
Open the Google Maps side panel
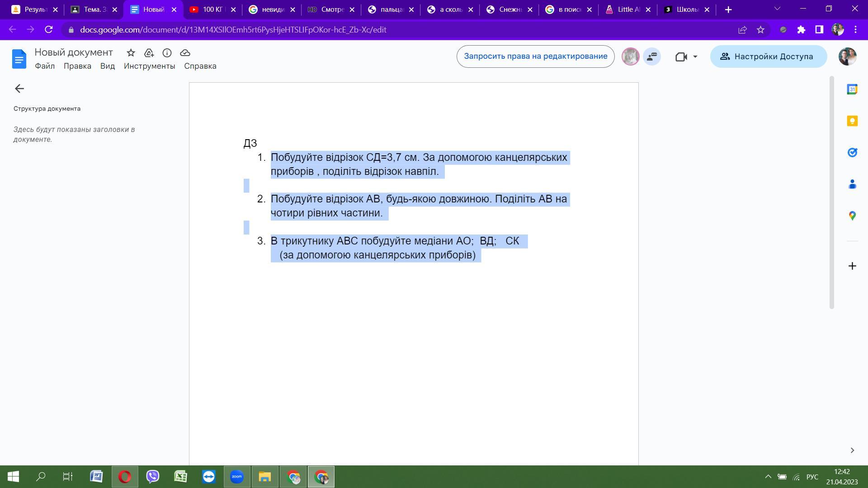(x=852, y=216)
